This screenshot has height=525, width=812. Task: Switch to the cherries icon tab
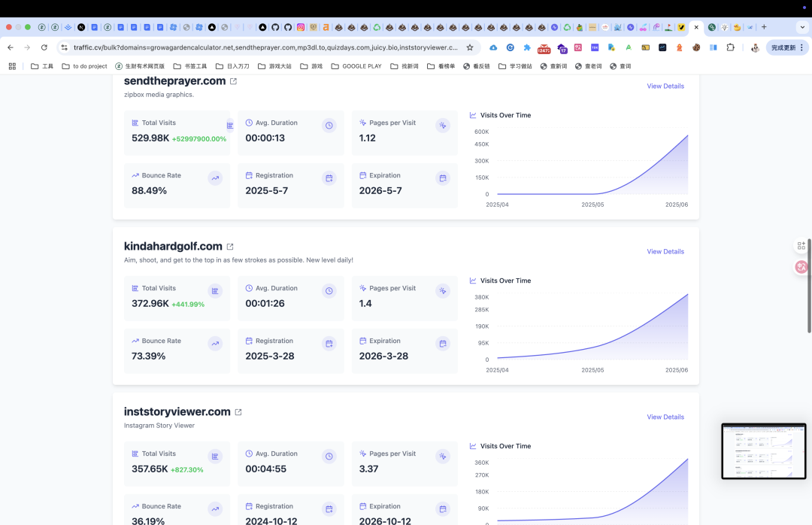click(x=643, y=28)
